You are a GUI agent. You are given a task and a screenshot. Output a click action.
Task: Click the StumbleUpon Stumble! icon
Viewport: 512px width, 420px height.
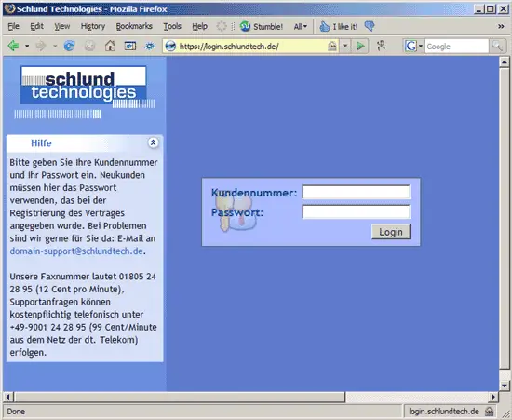[245, 26]
